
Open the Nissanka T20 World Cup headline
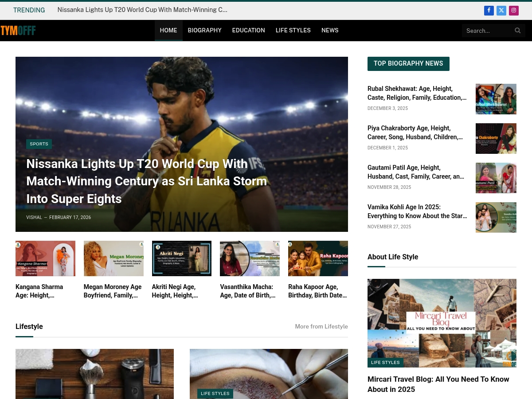click(x=147, y=181)
